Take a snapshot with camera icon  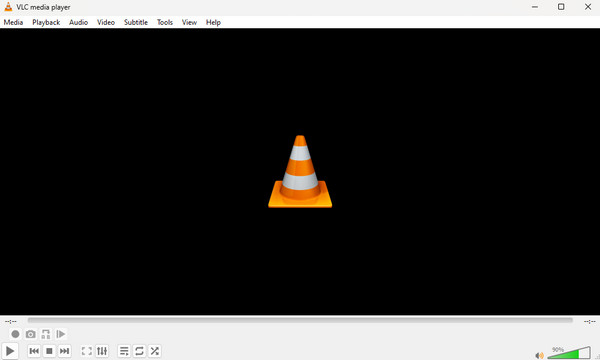(x=31, y=334)
